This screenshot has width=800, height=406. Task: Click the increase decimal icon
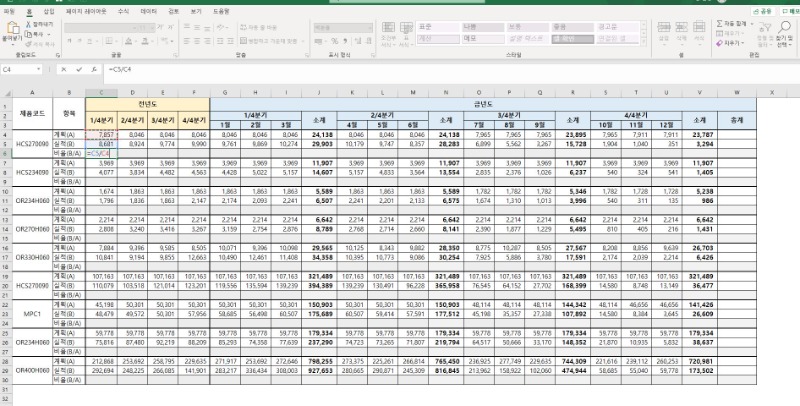[x=358, y=41]
